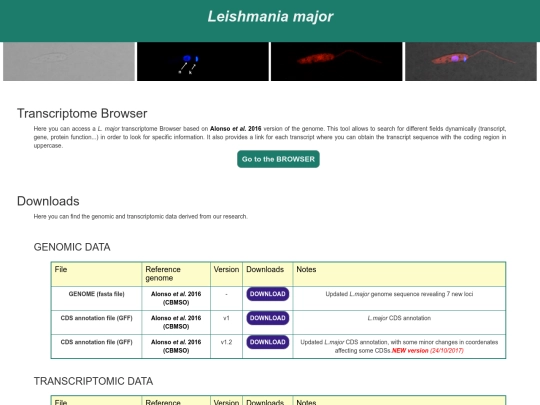Click the 'L.major CDS annotation' note
The width and height of the screenshot is (540, 405).
[399, 318]
